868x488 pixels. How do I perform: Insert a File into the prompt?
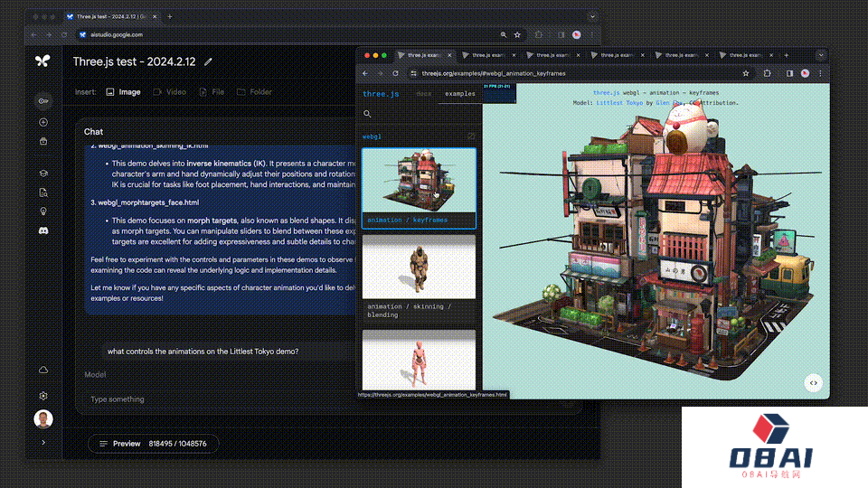coord(212,92)
